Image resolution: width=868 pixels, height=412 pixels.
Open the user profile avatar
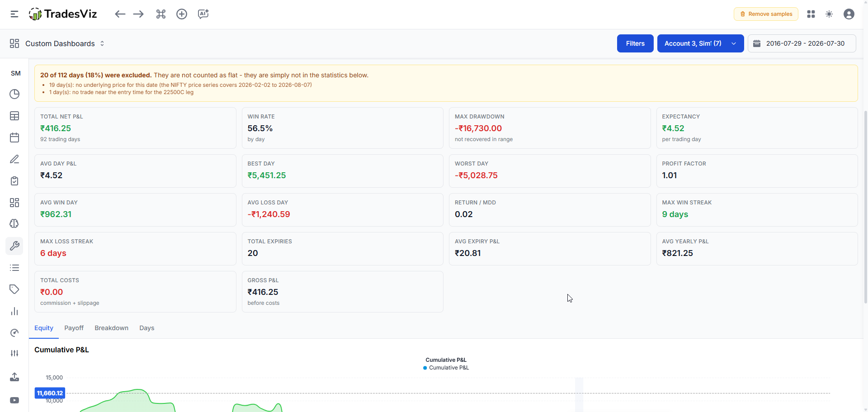(x=849, y=14)
